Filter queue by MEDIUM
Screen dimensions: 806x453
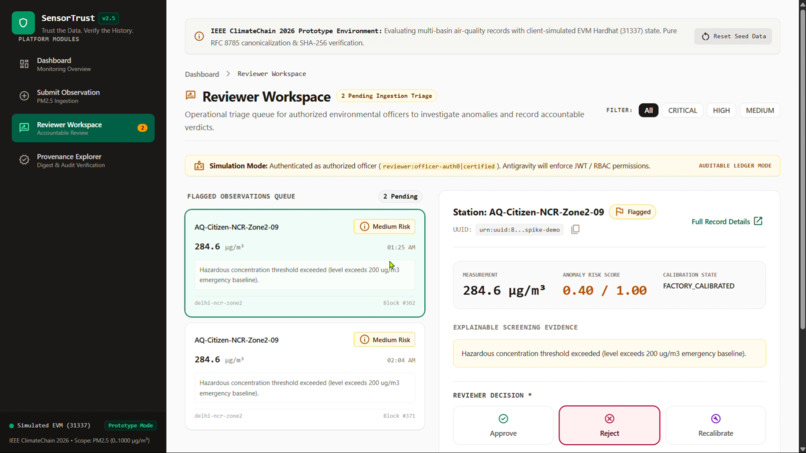coord(760,111)
